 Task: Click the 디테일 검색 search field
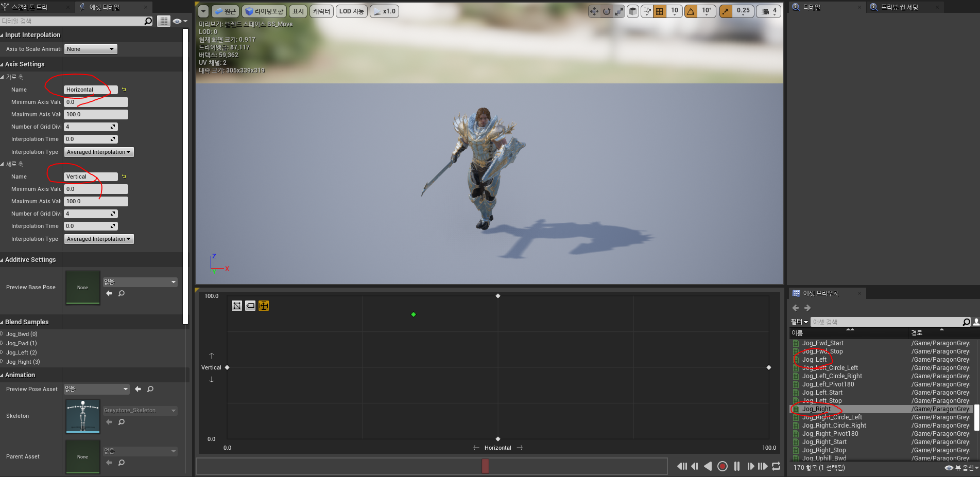click(77, 21)
